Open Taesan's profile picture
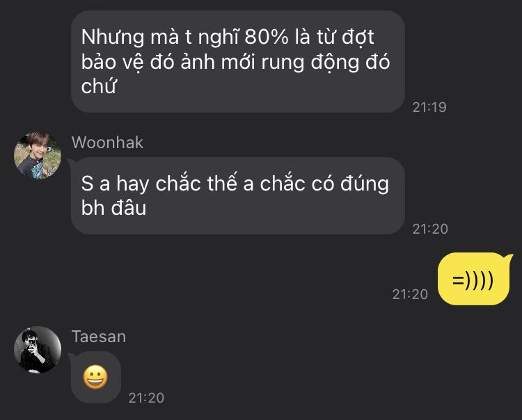This screenshot has height=420, width=522. [38, 350]
